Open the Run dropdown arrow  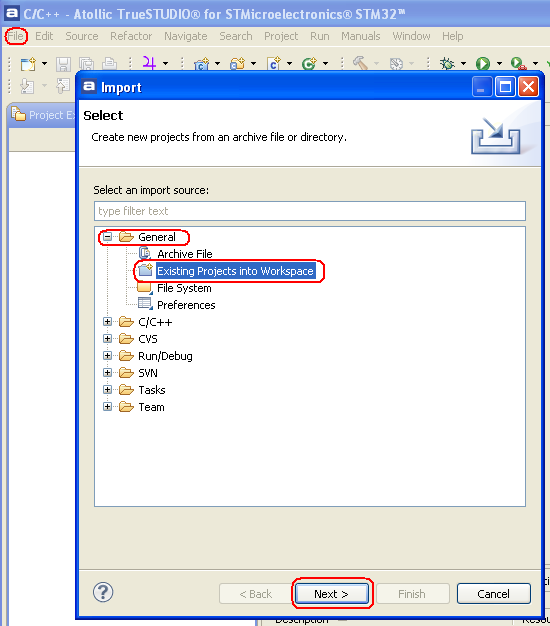(x=499, y=63)
